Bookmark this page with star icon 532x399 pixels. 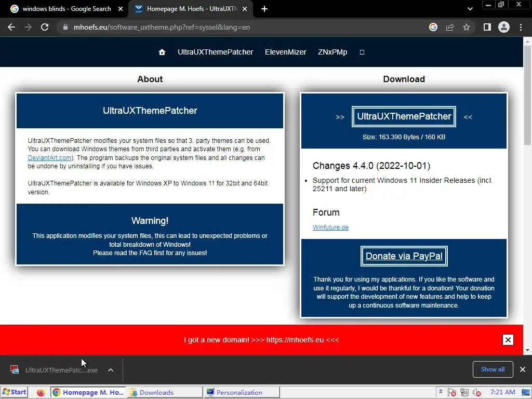(x=467, y=27)
